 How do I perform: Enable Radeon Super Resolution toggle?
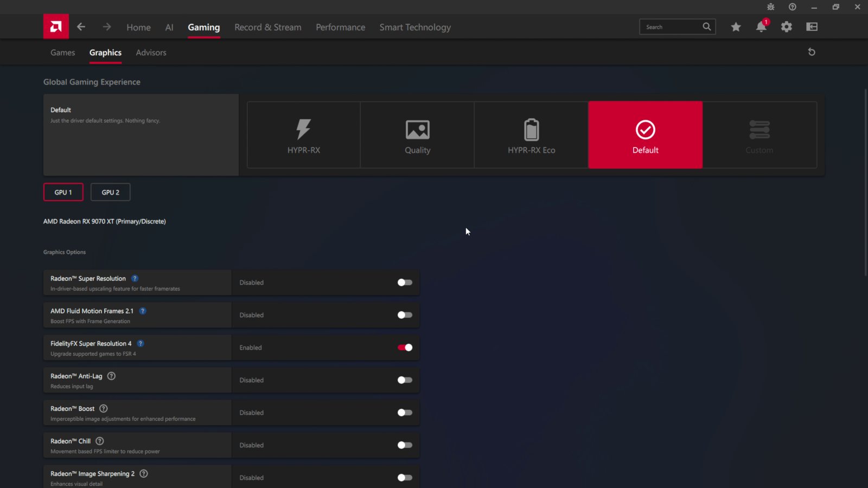pos(405,282)
